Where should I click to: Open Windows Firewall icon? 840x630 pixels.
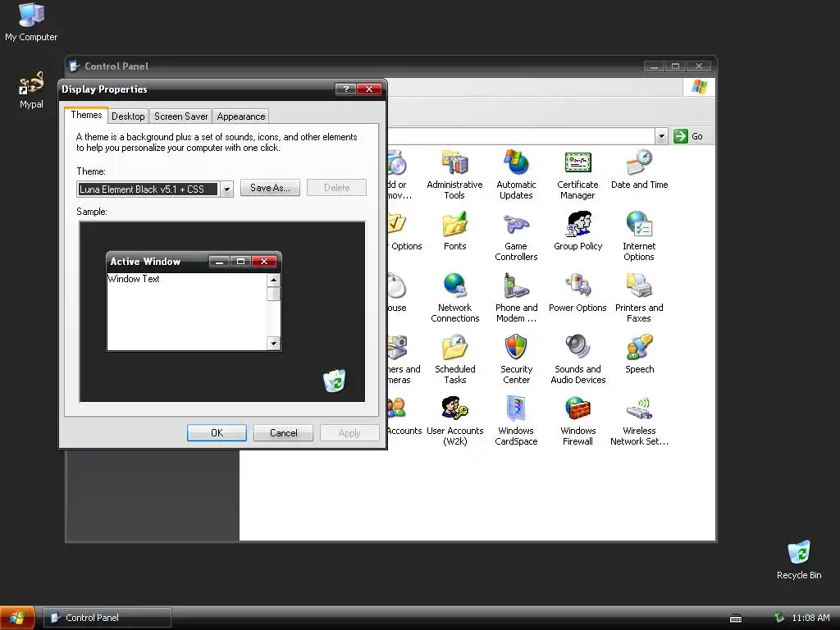[577, 421]
